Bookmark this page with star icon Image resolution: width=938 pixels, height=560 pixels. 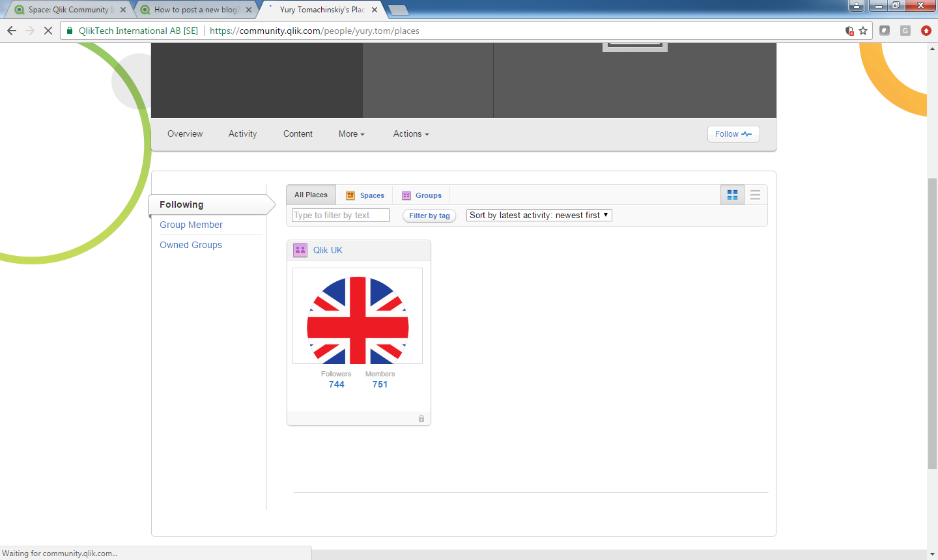point(863,31)
